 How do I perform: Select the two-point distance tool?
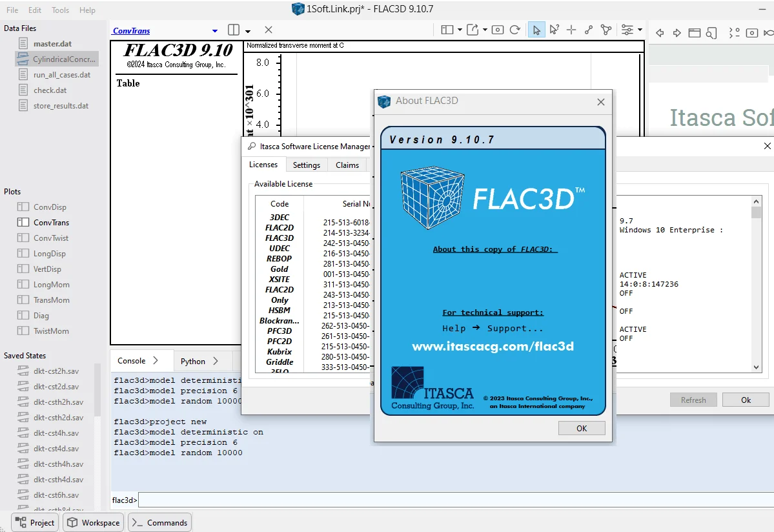tap(588, 30)
